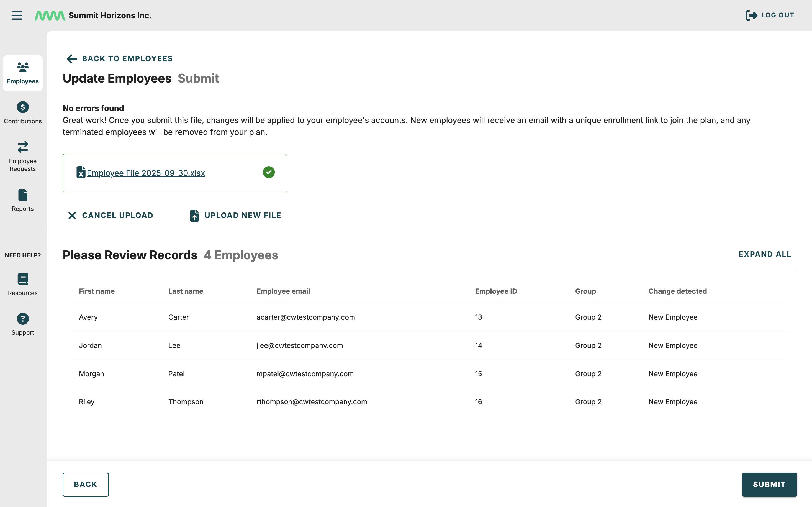Image resolution: width=812 pixels, height=507 pixels.
Task: Click acarter@cwtestcompany.com email
Action: click(306, 317)
